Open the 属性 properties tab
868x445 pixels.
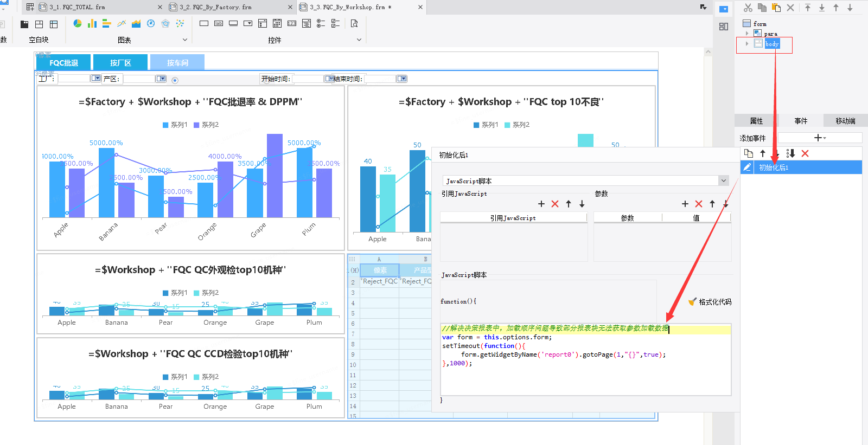(756, 120)
